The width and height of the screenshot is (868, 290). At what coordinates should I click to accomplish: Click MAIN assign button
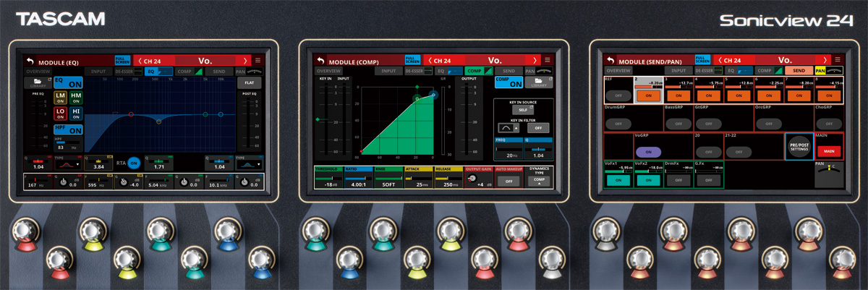click(x=829, y=150)
